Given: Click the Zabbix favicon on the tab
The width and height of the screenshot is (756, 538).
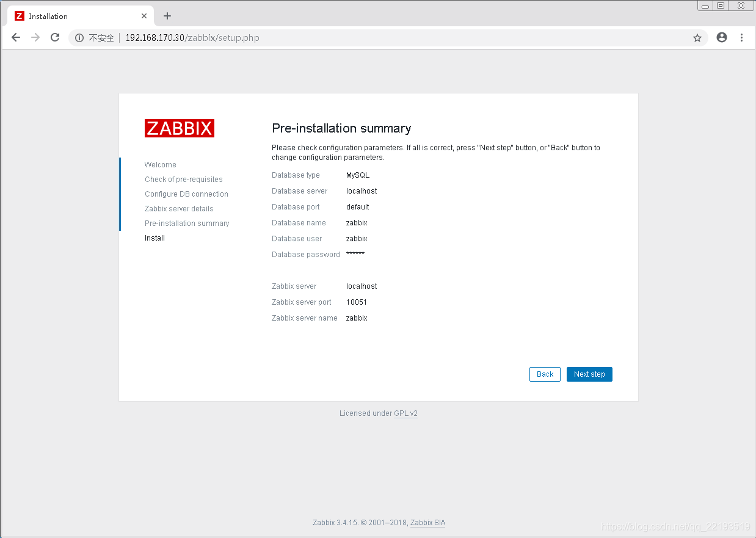Looking at the screenshot, I should click(20, 16).
